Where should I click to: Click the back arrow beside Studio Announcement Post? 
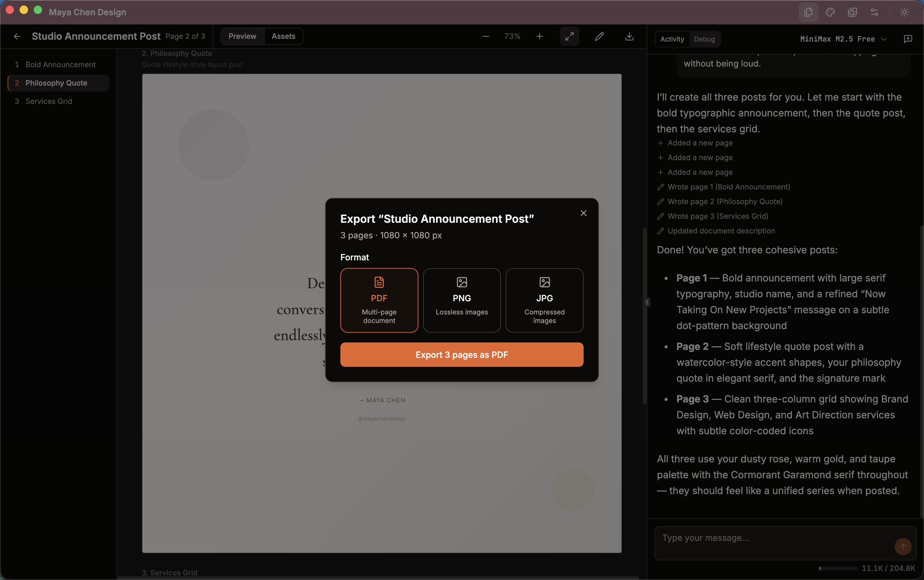(x=17, y=36)
